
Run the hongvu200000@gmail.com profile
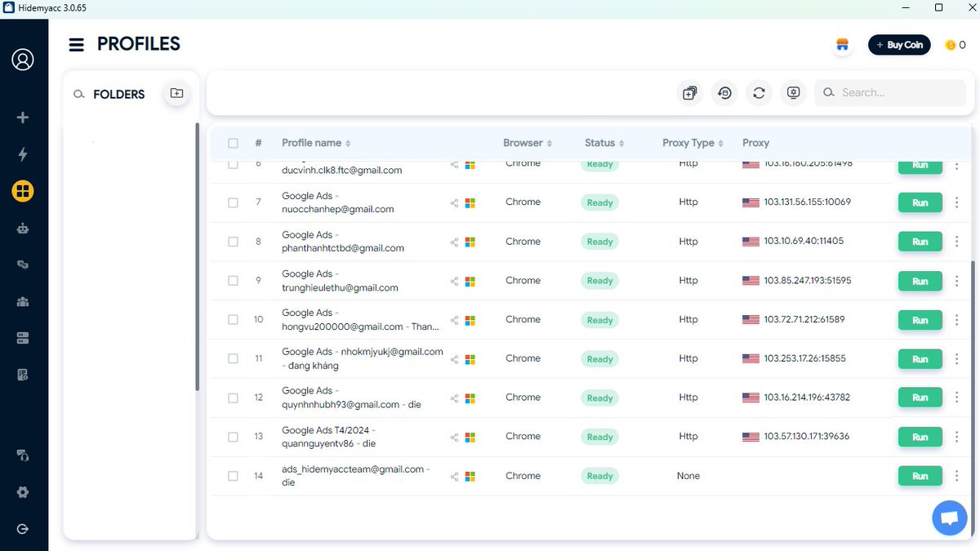920,320
